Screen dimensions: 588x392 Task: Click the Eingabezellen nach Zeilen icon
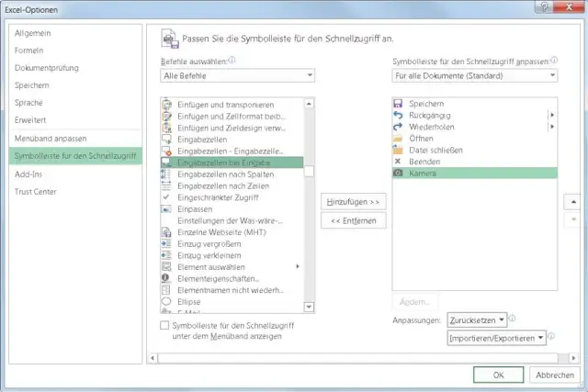pos(166,185)
